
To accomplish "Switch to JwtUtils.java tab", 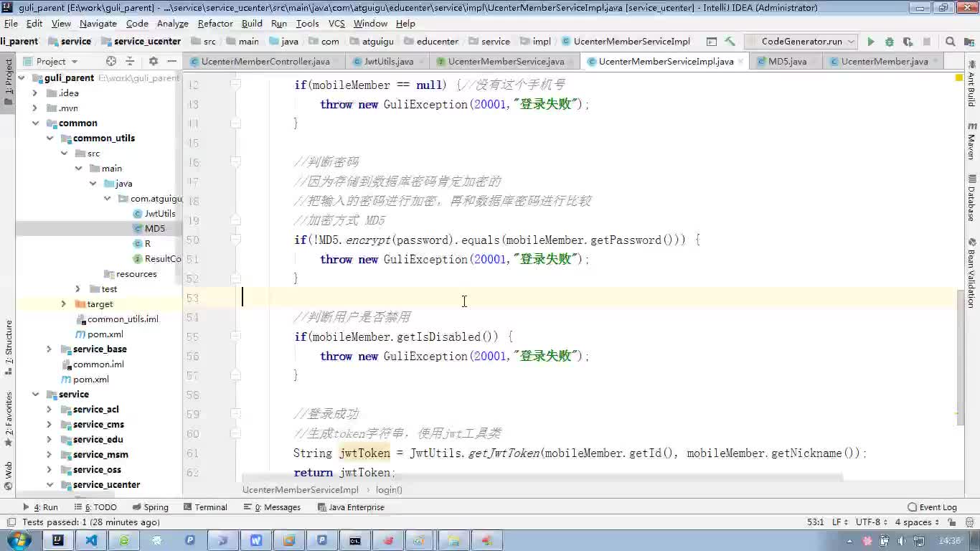I will click(388, 62).
